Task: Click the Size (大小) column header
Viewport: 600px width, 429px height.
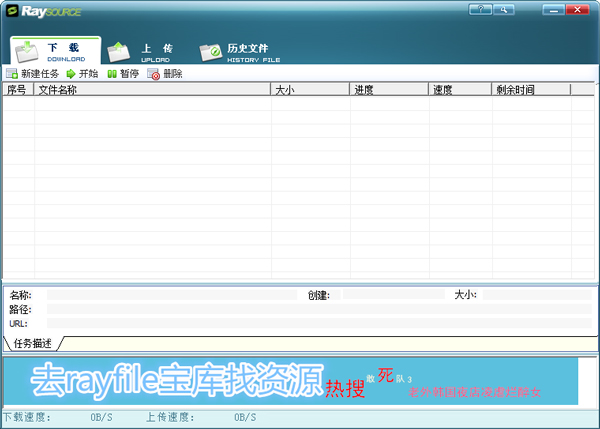Action: tap(310, 90)
